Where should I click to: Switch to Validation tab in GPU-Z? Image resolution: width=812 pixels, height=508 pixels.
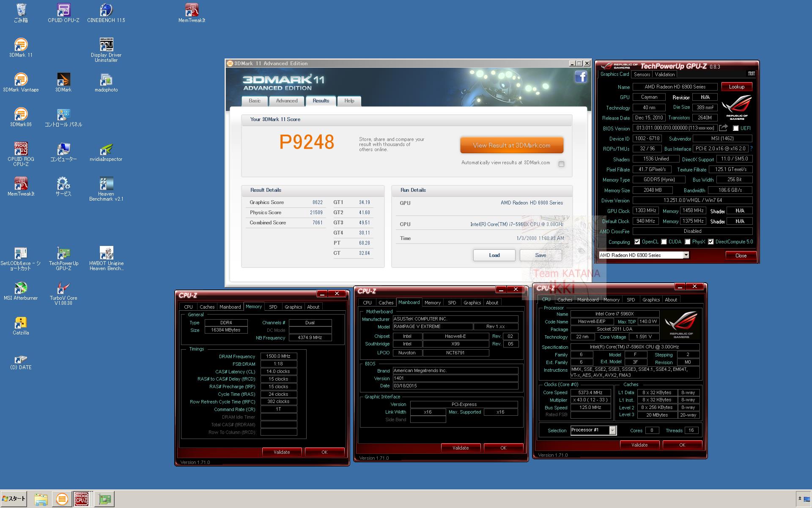coord(665,75)
